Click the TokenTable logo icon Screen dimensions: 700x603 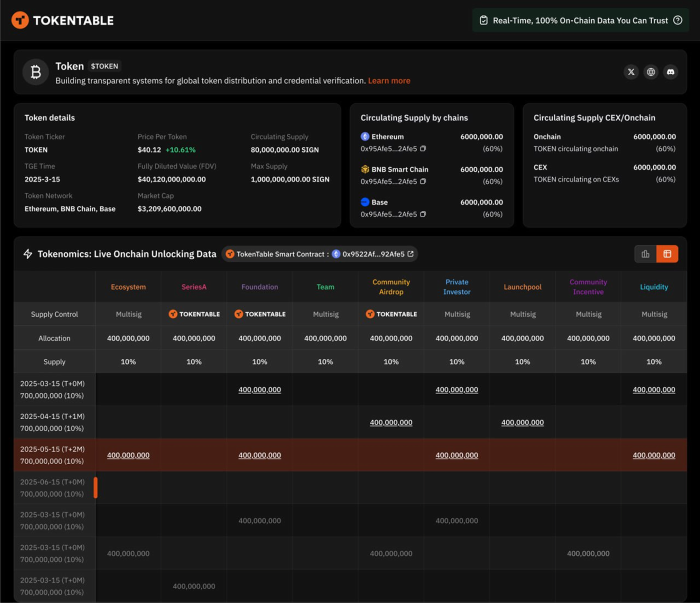(x=20, y=20)
